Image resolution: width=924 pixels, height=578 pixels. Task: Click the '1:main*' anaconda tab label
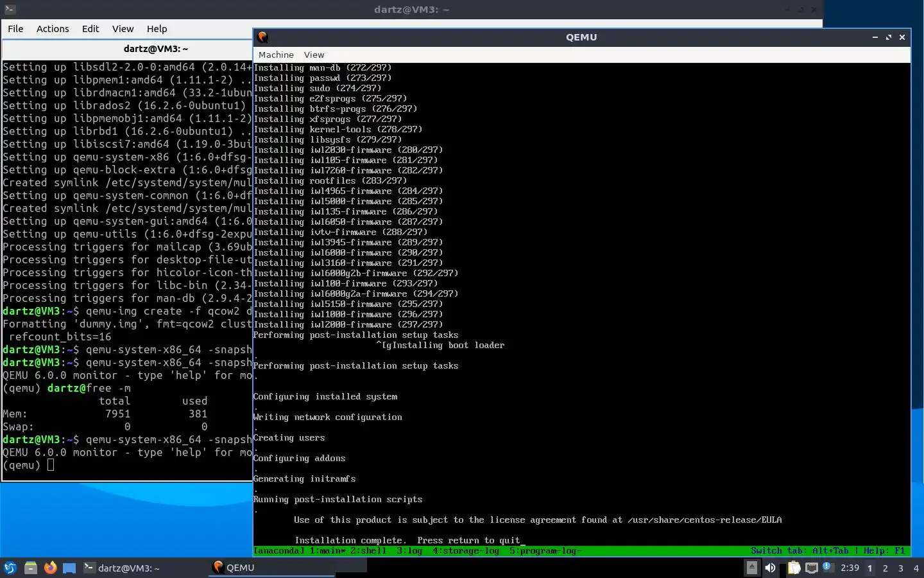coord(327,551)
